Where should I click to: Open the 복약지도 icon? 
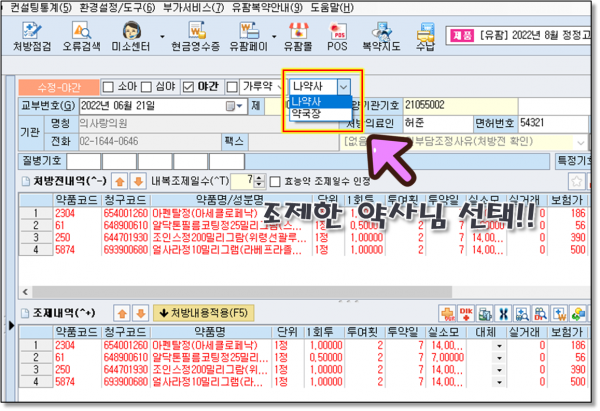(383, 39)
